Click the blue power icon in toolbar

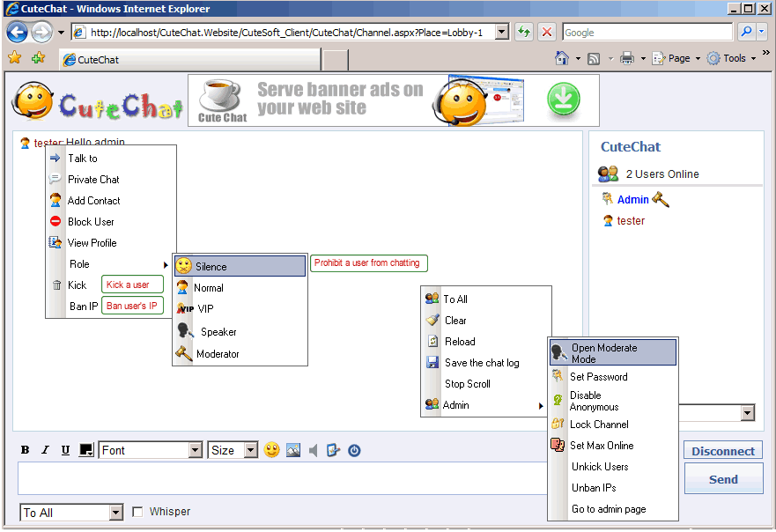[x=354, y=450]
